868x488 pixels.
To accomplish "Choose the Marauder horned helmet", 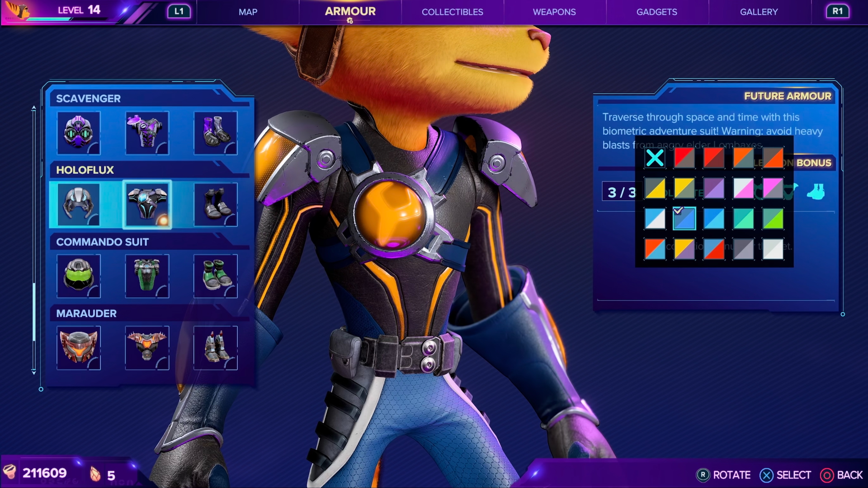I will pyautogui.click(x=79, y=348).
